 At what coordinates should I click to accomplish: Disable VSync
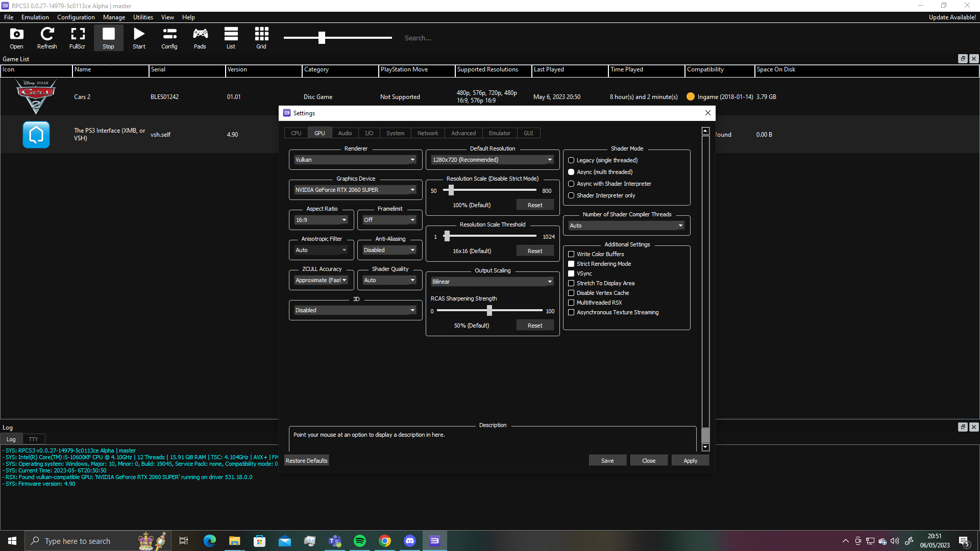[571, 273]
